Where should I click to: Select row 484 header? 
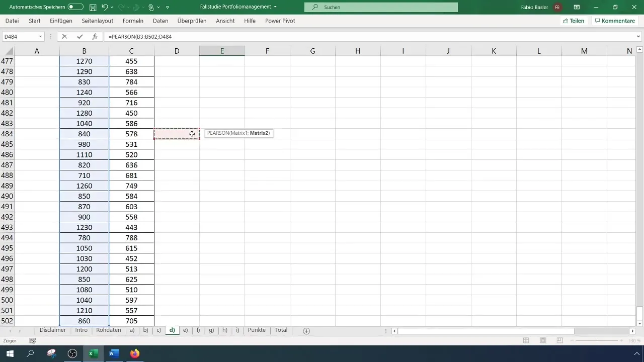7,134
